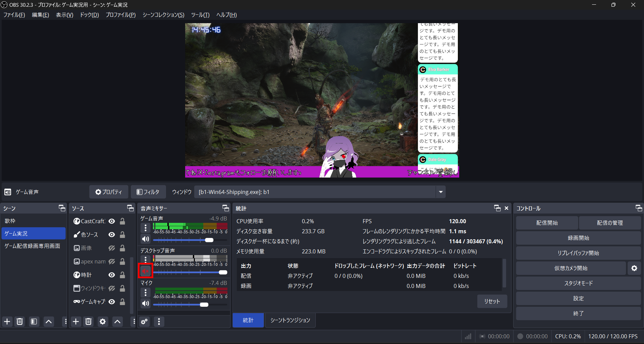Screen dimensions: 644x344
Task: Hide the 時計 source
Action: tap(112, 275)
